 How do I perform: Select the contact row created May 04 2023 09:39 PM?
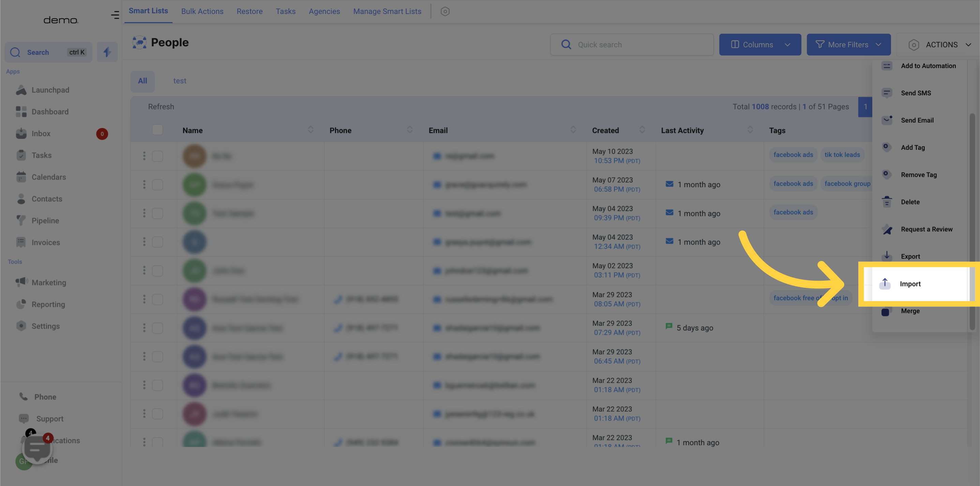(157, 214)
